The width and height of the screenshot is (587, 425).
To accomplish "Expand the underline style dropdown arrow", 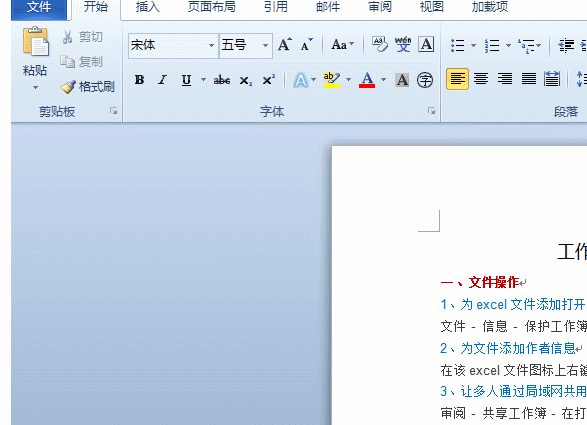I will (x=203, y=80).
